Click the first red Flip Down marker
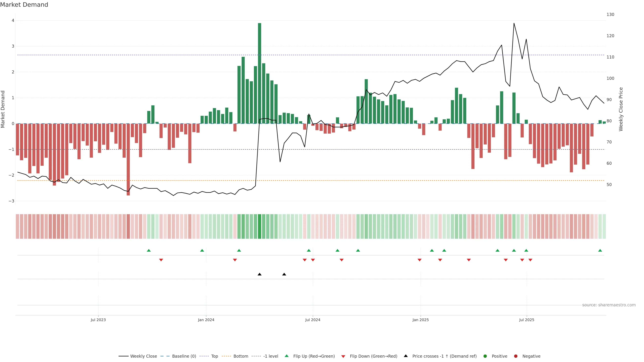The image size is (644, 362). (161, 260)
